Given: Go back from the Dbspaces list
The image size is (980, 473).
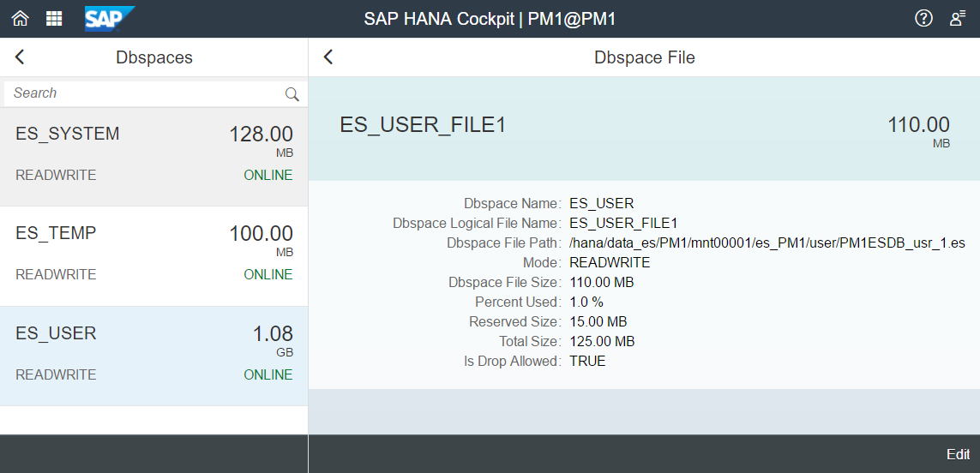Looking at the screenshot, I should pos(20,57).
